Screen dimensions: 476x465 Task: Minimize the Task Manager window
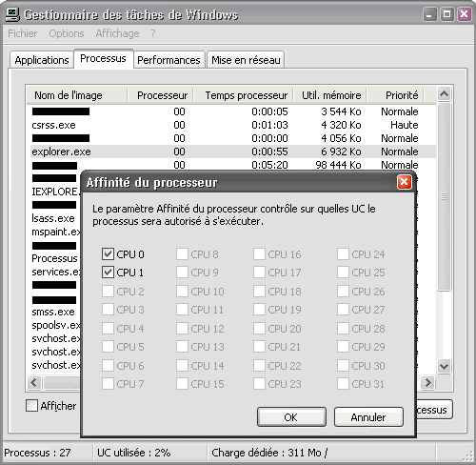(430, 14)
